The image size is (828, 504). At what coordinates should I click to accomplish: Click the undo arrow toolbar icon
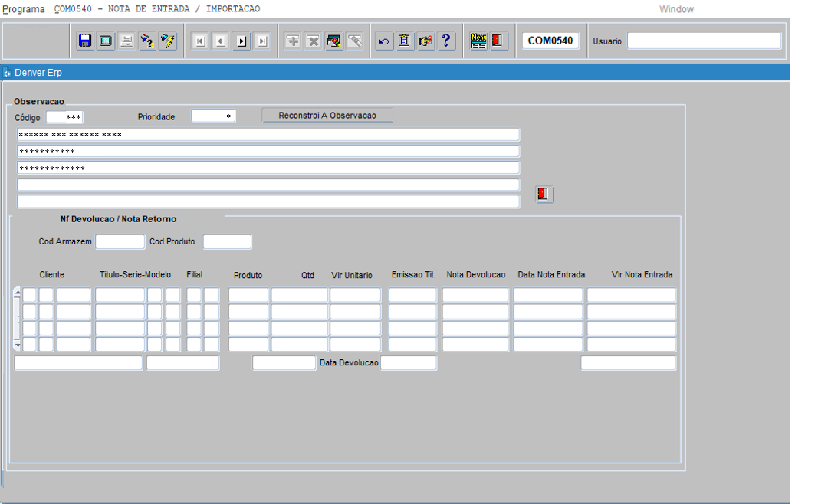pos(385,41)
